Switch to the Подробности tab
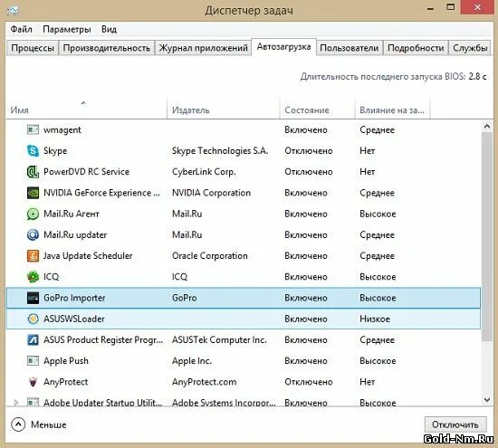This screenshot has width=498, height=448. click(416, 48)
